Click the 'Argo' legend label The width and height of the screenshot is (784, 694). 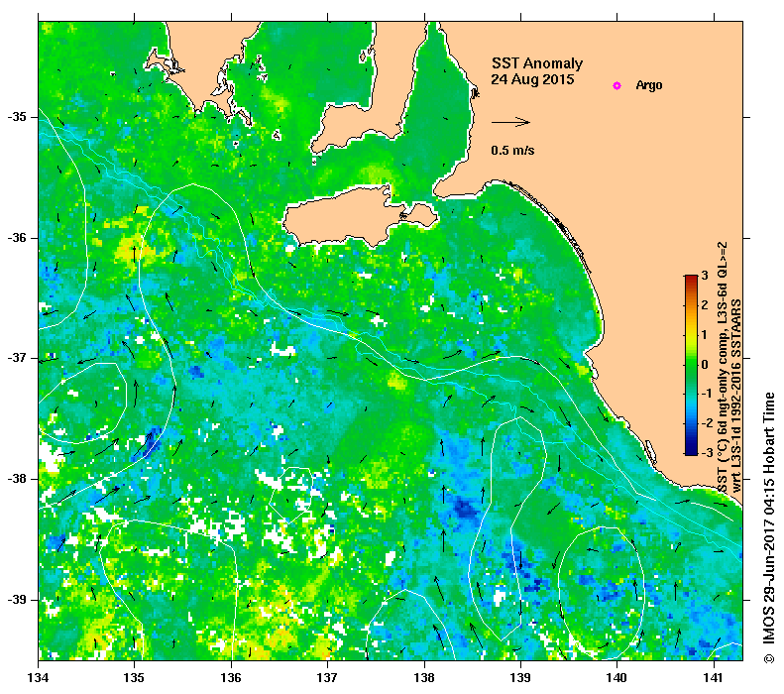click(649, 85)
